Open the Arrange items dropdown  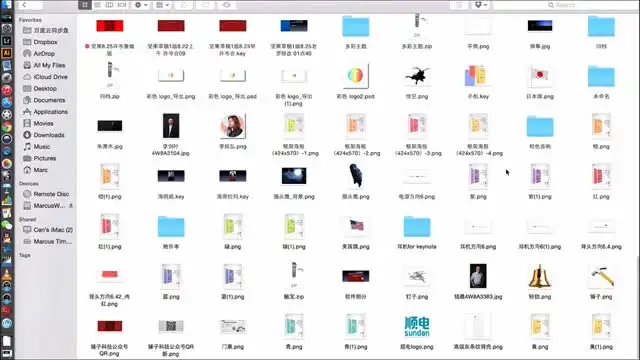pos(162,5)
